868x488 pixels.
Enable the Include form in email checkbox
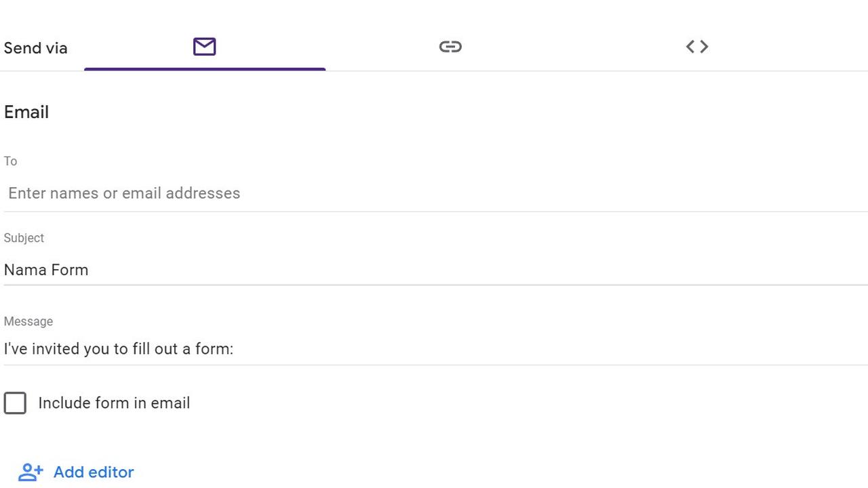point(15,403)
